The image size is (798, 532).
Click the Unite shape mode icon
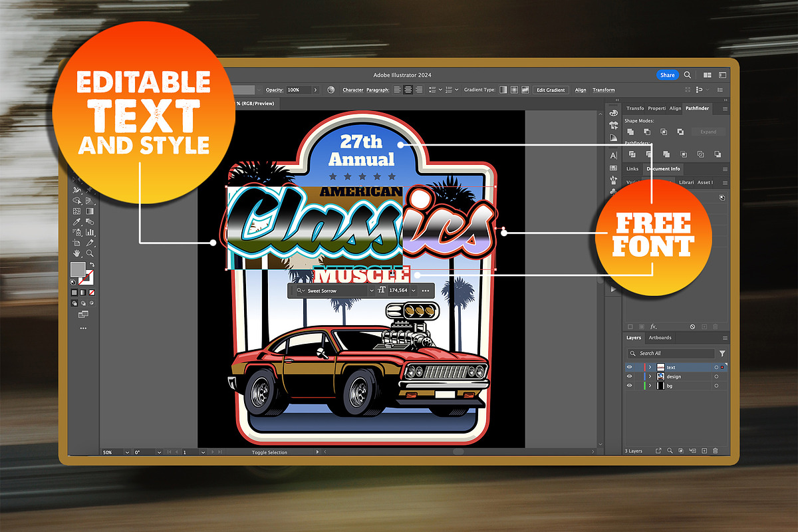(630, 132)
